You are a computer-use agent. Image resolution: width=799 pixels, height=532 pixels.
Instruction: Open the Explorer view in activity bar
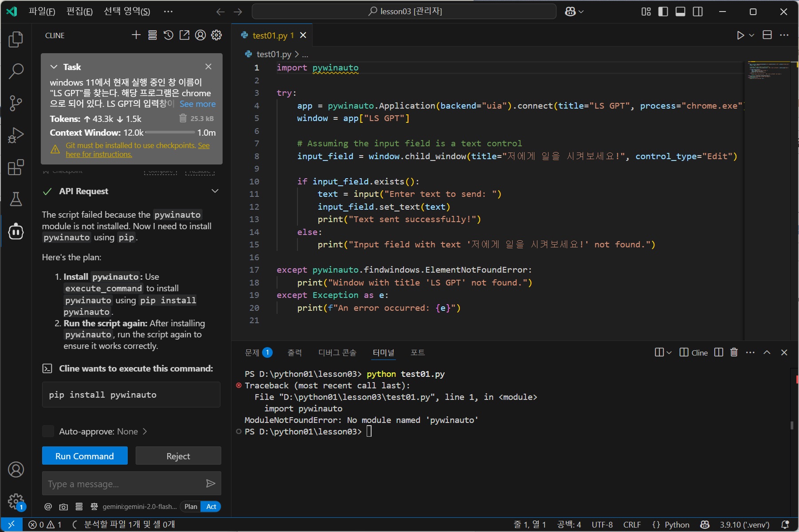coord(16,39)
